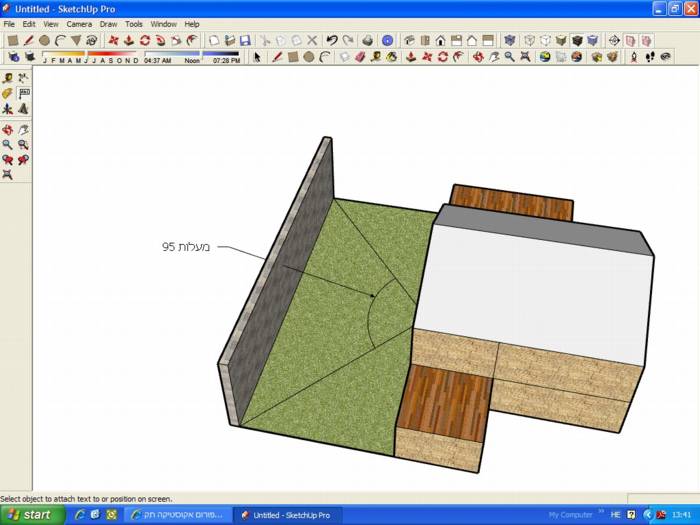Click the shadow time of day slider
The height and width of the screenshot is (525, 700).
tap(192, 54)
